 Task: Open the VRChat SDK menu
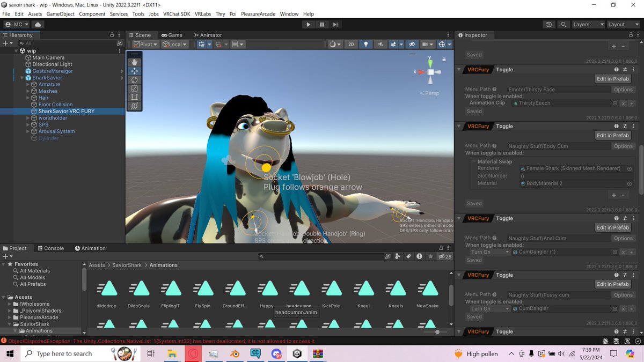point(177,14)
